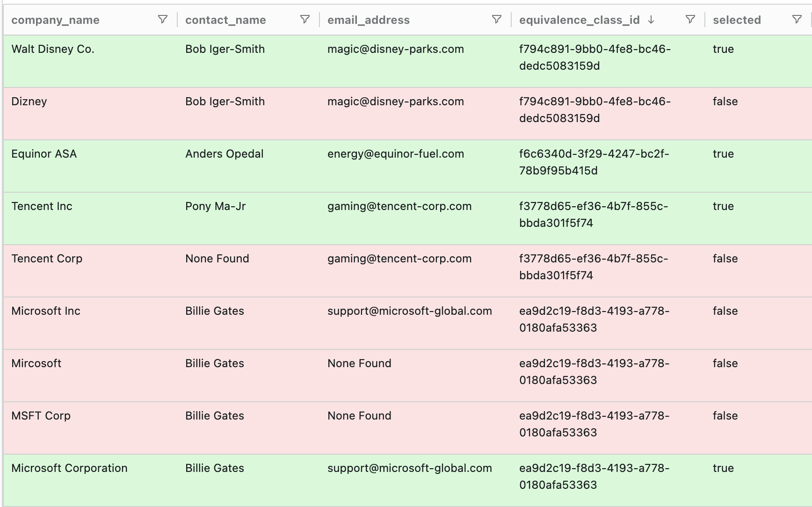
Task: Open the filter for equivalence_class_id column
Action: [690, 19]
